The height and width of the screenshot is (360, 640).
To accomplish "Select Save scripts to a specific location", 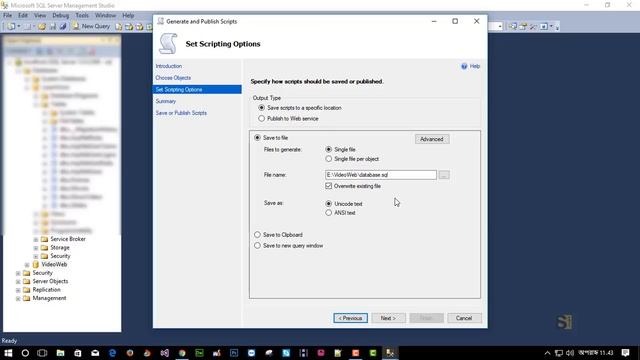I will pos(262,108).
